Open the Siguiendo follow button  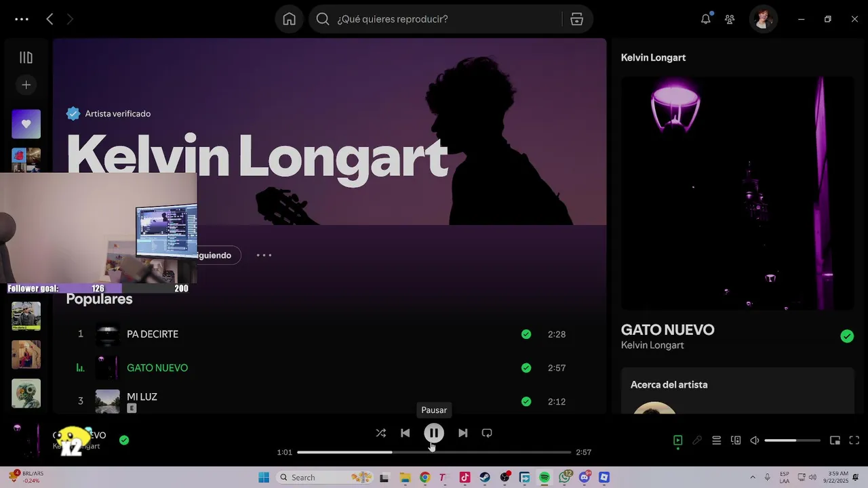click(214, 255)
